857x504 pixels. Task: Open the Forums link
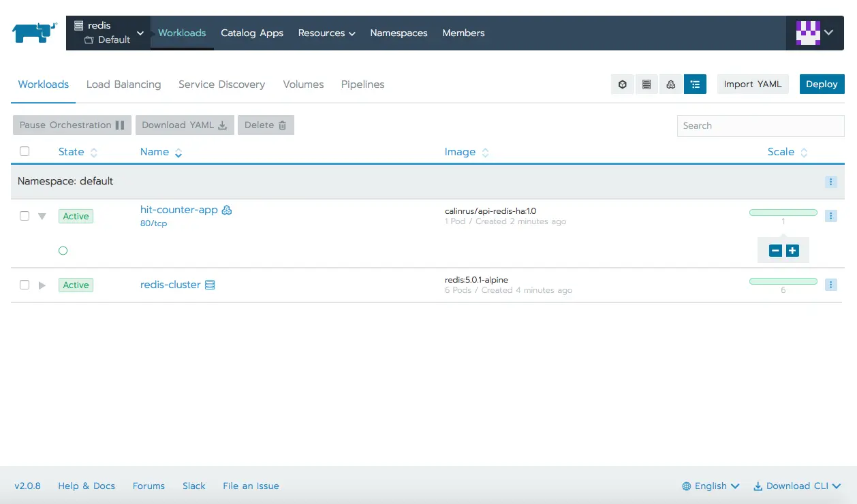[149, 486]
